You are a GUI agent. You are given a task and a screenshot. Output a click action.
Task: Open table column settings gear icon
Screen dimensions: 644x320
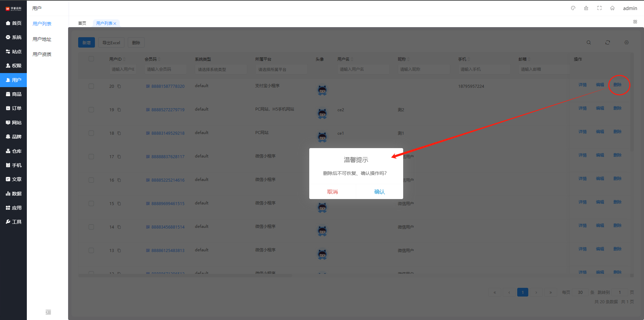click(x=626, y=43)
